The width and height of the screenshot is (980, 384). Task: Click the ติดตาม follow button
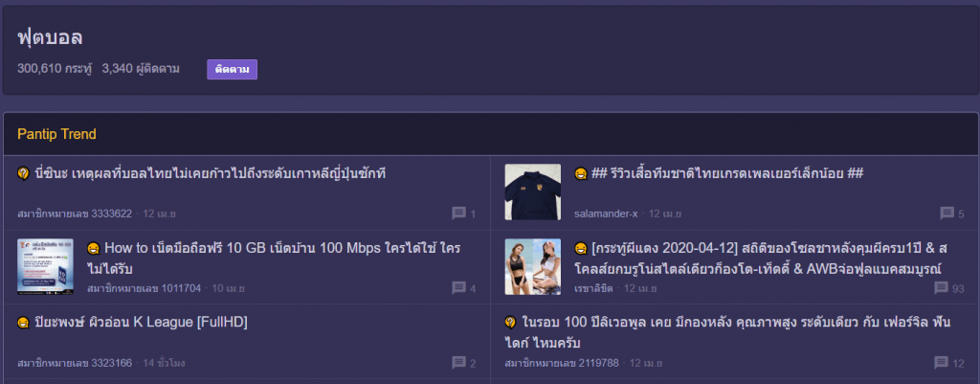232,69
